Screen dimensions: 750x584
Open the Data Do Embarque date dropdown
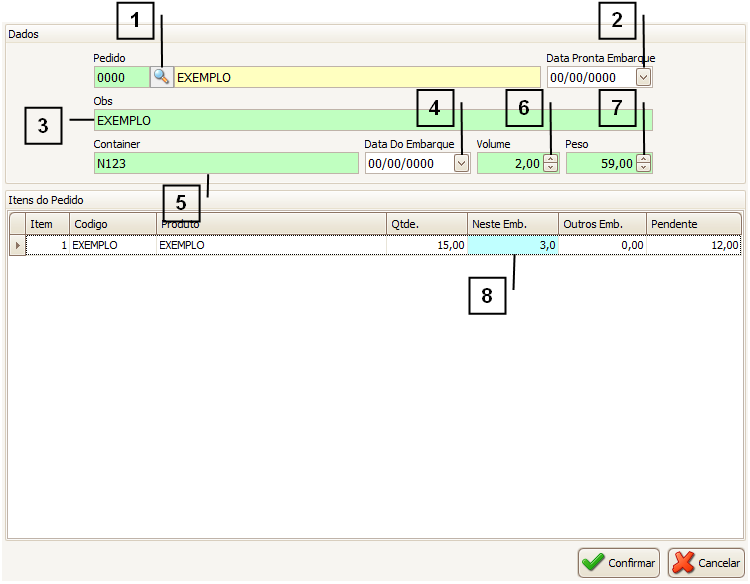pyautogui.click(x=461, y=163)
